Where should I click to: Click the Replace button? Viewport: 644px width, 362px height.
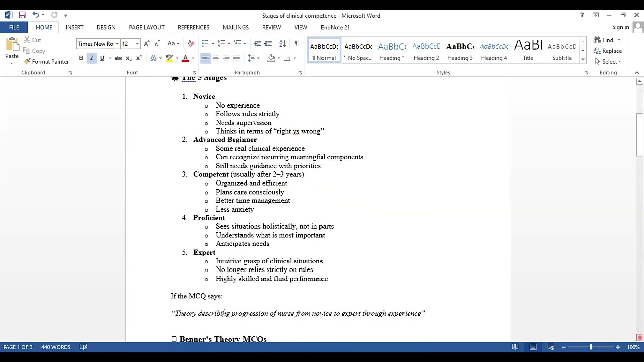(x=608, y=51)
